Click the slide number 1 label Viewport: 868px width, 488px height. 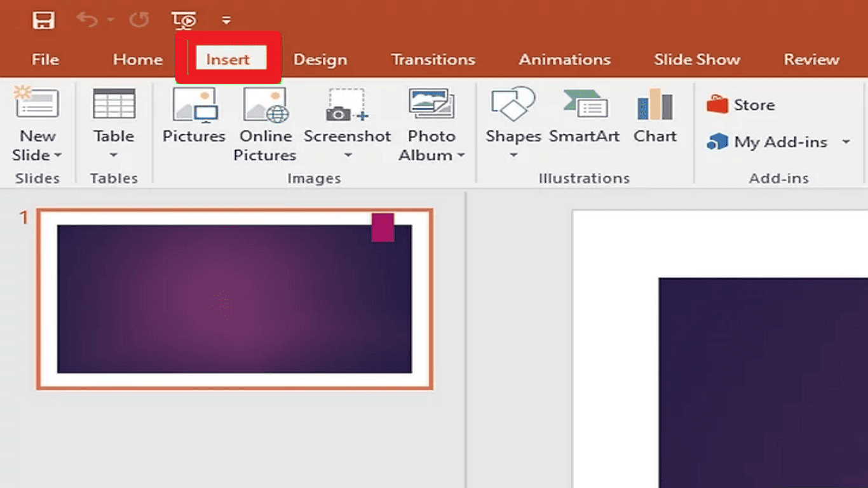click(x=24, y=218)
